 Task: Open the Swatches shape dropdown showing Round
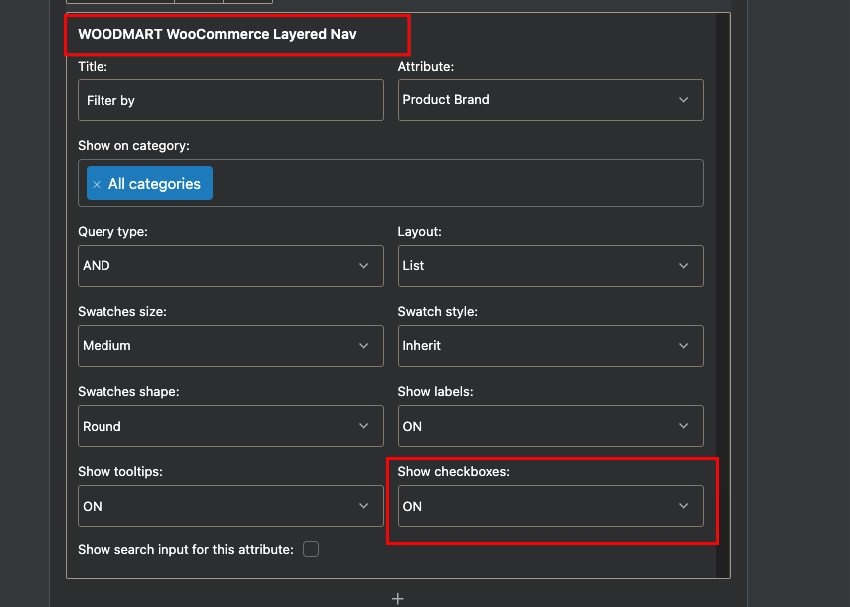point(230,426)
